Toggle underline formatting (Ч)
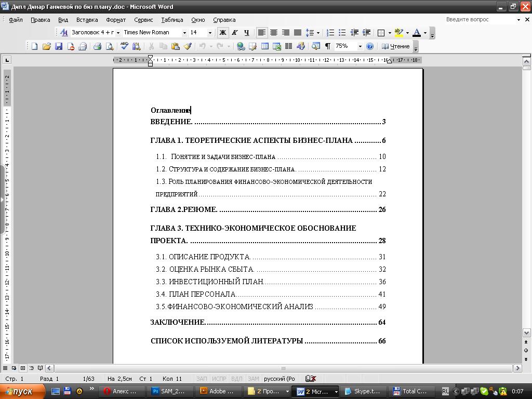The height and width of the screenshot is (399, 532). (x=247, y=33)
